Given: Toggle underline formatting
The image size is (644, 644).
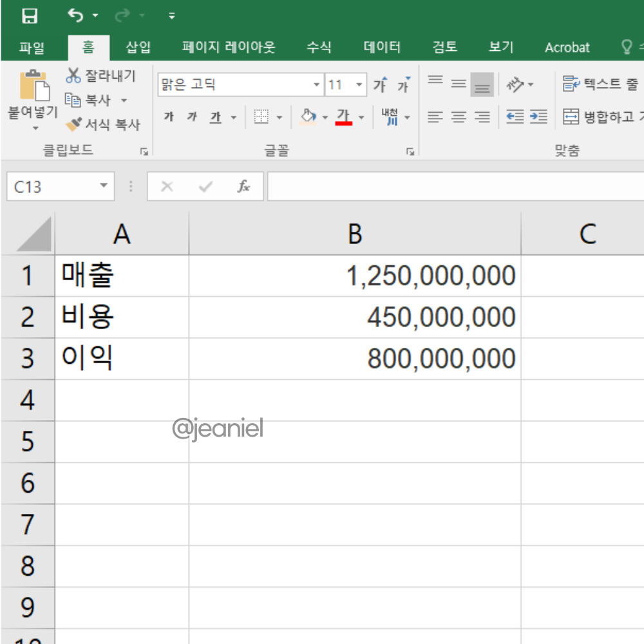Looking at the screenshot, I should 214,117.
